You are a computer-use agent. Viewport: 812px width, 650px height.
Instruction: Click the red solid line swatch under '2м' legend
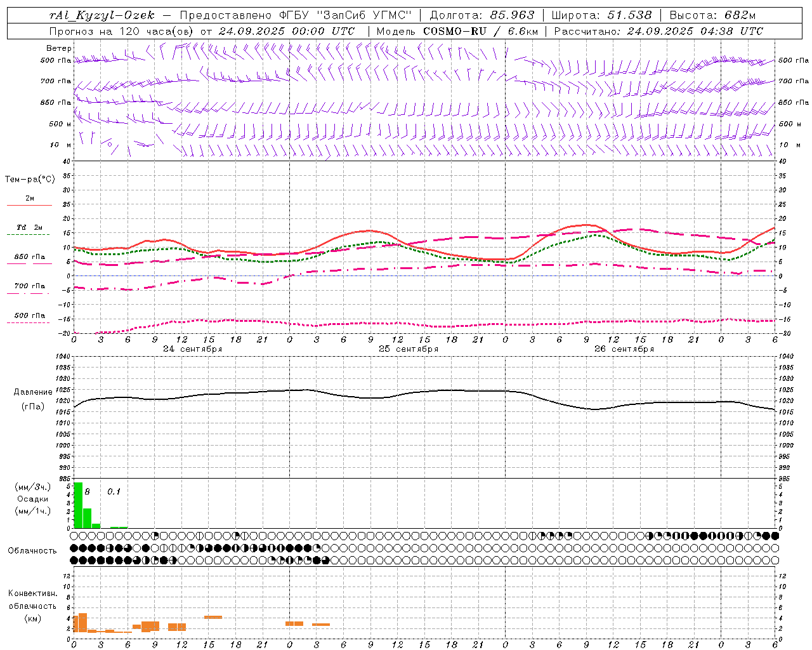pyautogui.click(x=29, y=206)
